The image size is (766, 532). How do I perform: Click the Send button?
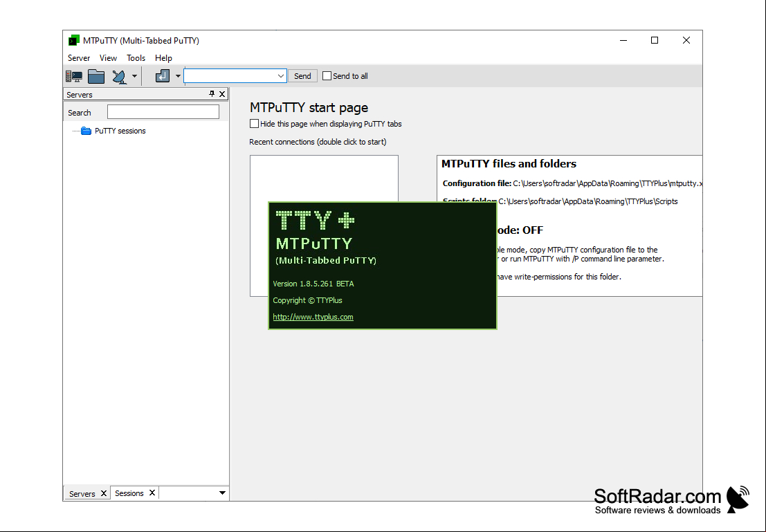pos(302,75)
